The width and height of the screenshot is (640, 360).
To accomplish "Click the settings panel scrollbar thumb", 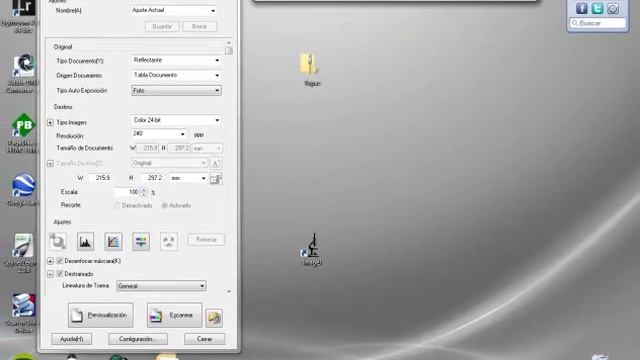I will (229, 50).
